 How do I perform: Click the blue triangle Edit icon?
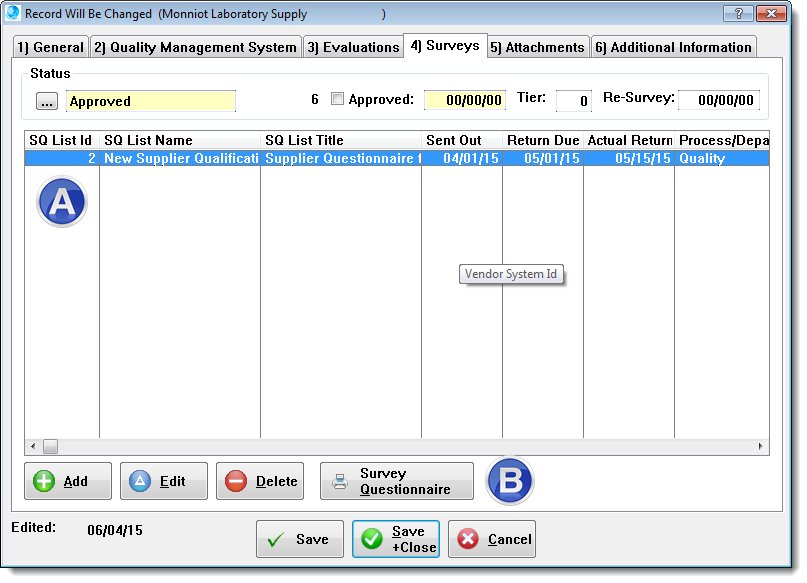pyautogui.click(x=141, y=481)
